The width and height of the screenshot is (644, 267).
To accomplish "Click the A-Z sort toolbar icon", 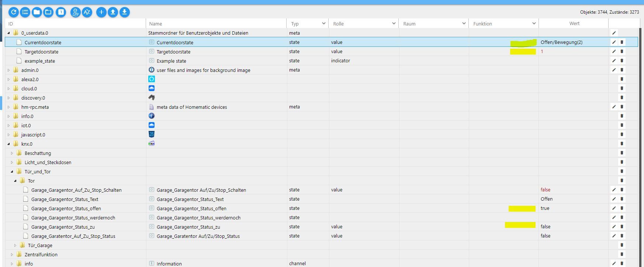I will (x=87, y=12).
